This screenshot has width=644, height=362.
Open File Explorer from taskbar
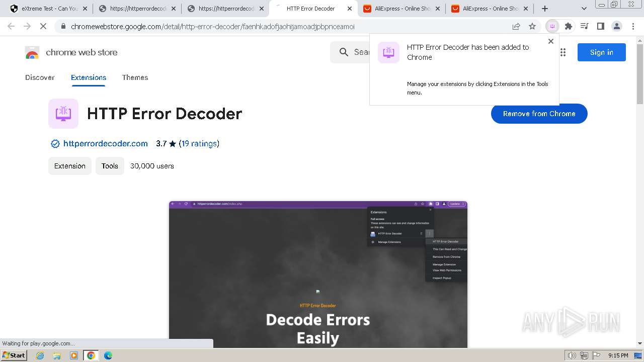[57, 355]
